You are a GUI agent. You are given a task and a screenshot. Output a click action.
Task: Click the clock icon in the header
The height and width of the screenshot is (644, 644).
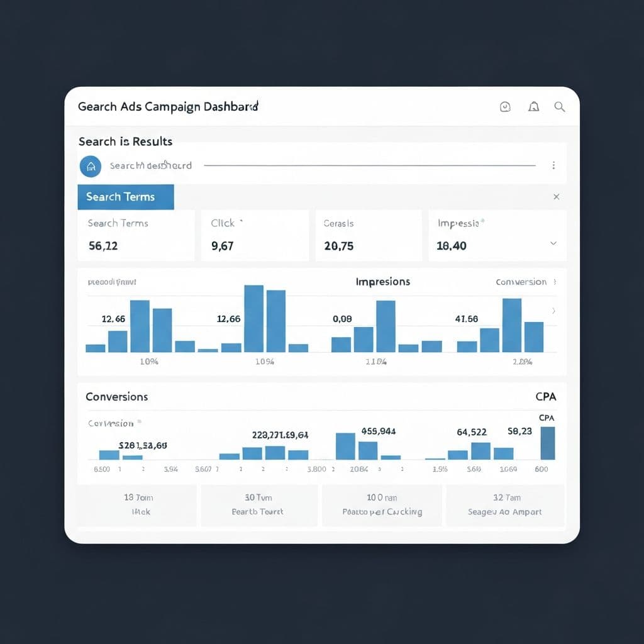(x=504, y=107)
